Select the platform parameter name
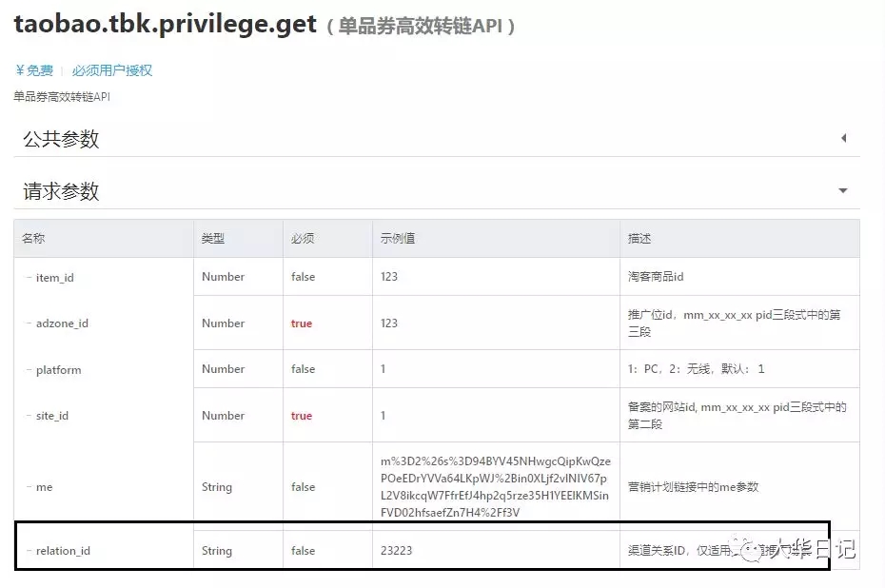 (x=59, y=370)
